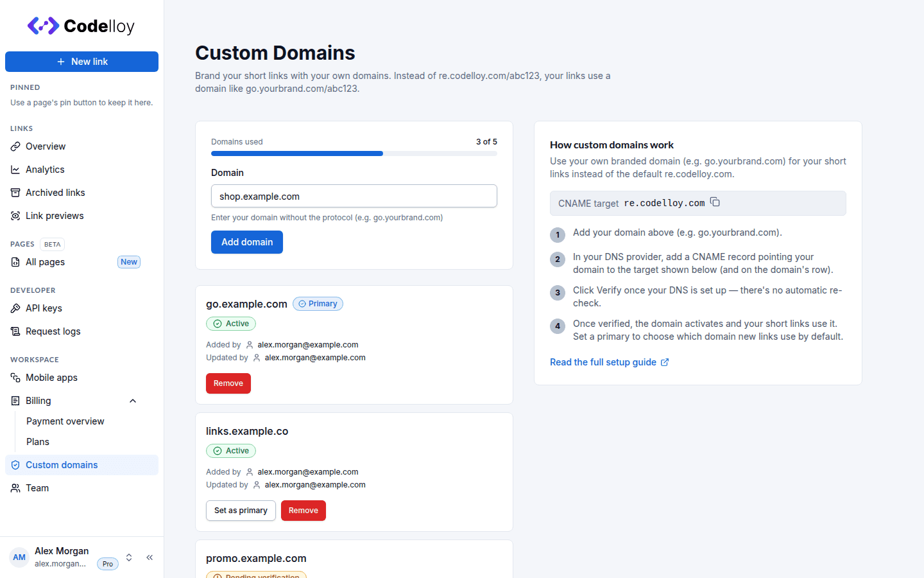Click the BETA tag next to Pages
Image resolution: width=924 pixels, height=578 pixels.
(53, 244)
